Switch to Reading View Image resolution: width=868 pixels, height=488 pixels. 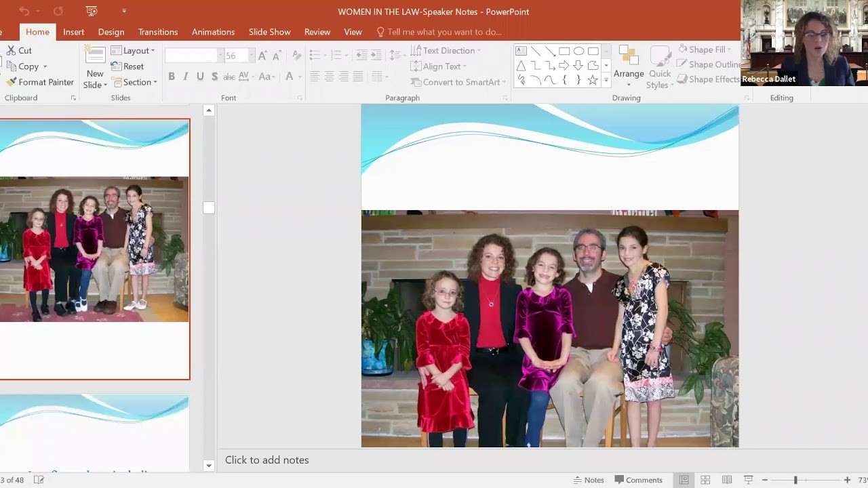click(x=726, y=480)
